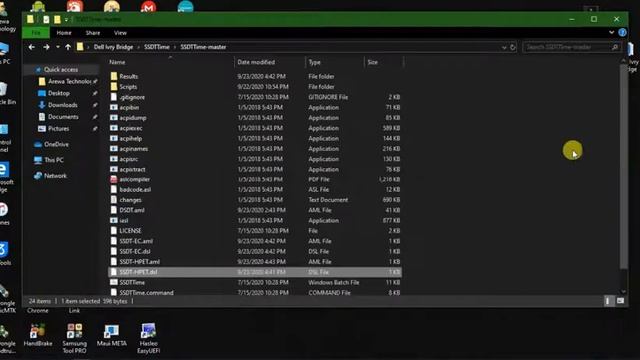Select SSDT-HPET.aml file

139,262
